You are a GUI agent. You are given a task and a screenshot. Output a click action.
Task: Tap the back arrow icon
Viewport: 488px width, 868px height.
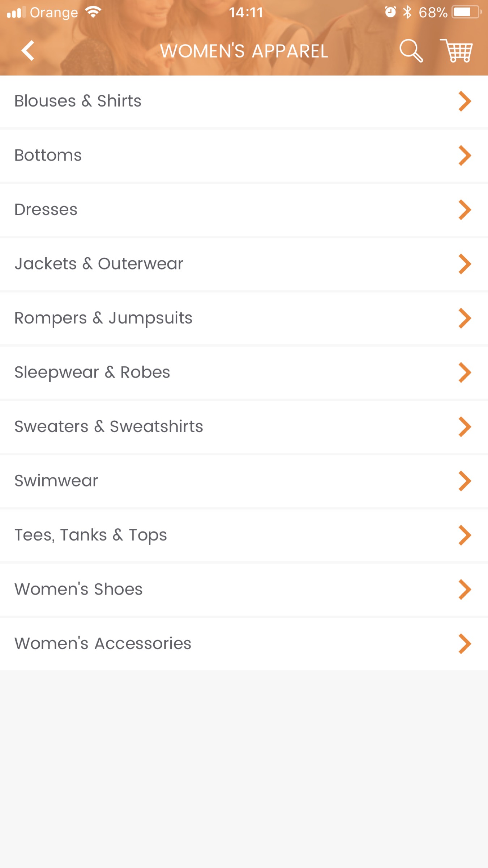[x=28, y=51]
